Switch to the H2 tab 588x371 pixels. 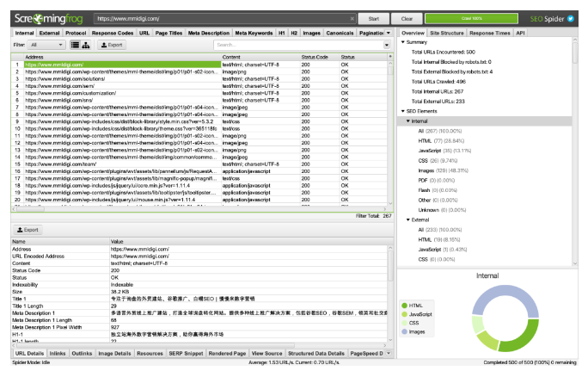[294, 33]
